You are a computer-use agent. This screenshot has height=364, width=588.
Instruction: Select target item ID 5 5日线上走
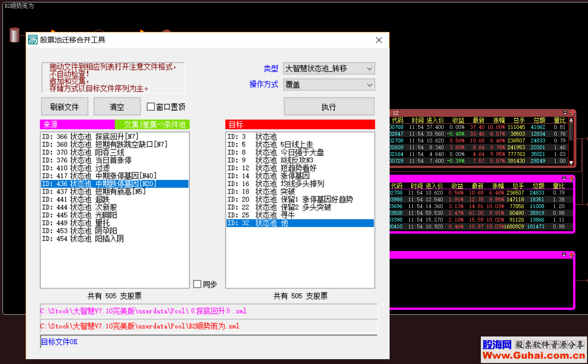click(300, 144)
